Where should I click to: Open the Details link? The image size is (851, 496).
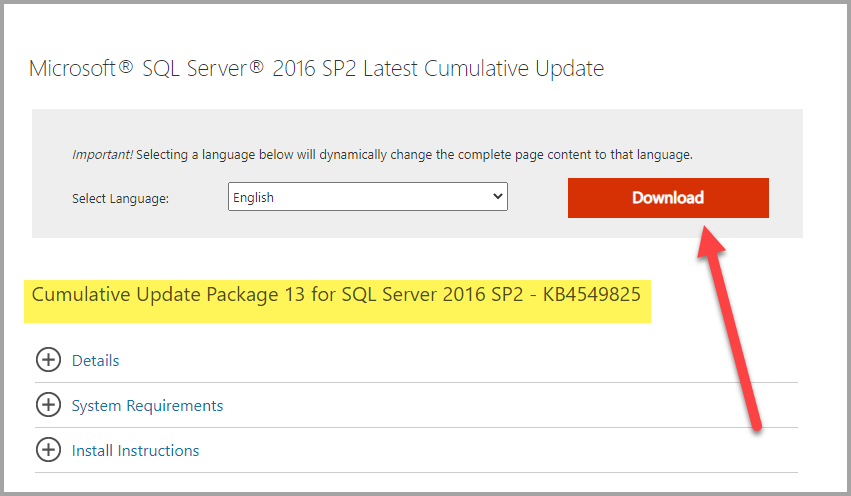(x=96, y=360)
